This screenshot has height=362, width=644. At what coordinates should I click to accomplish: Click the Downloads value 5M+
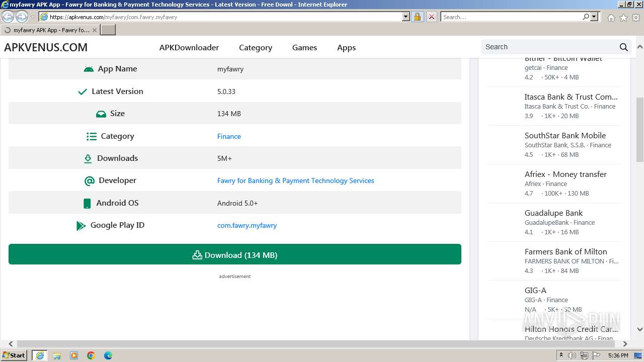click(224, 158)
